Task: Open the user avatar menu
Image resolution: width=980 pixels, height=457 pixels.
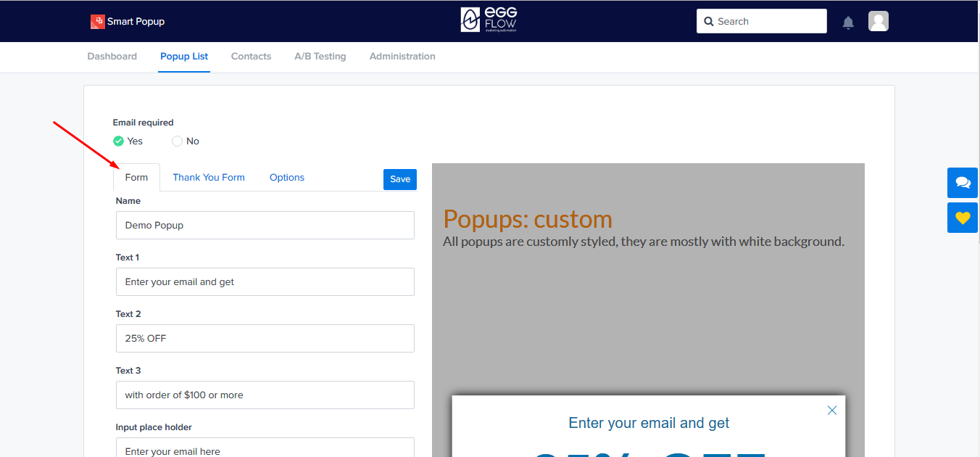Action: (x=879, y=21)
